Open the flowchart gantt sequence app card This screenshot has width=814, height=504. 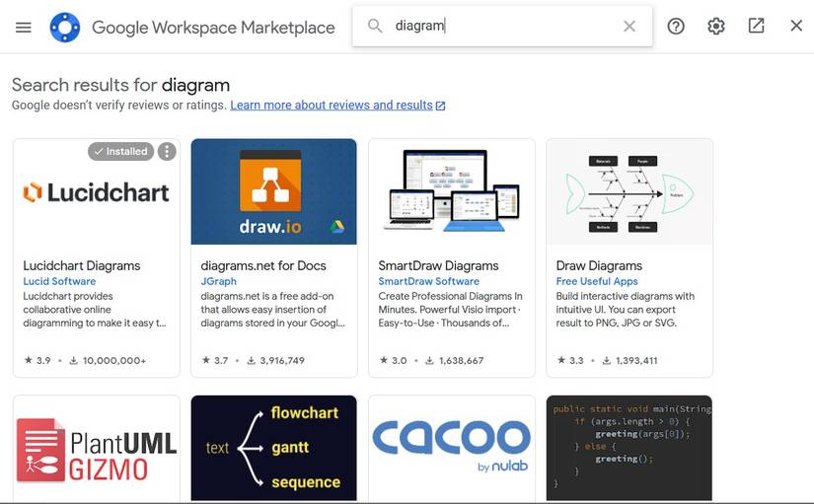pyautogui.click(x=273, y=449)
